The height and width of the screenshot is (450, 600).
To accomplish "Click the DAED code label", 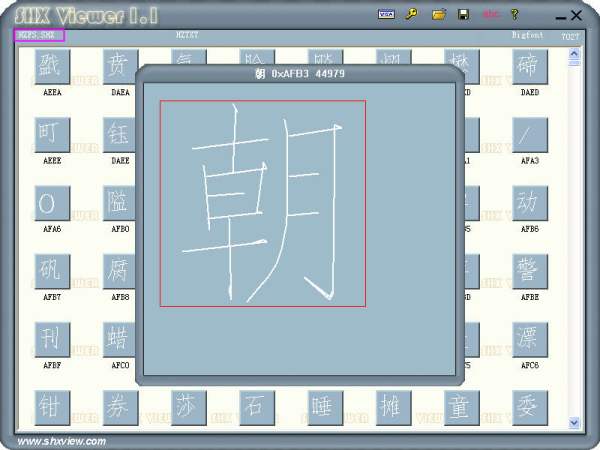I will [x=530, y=92].
